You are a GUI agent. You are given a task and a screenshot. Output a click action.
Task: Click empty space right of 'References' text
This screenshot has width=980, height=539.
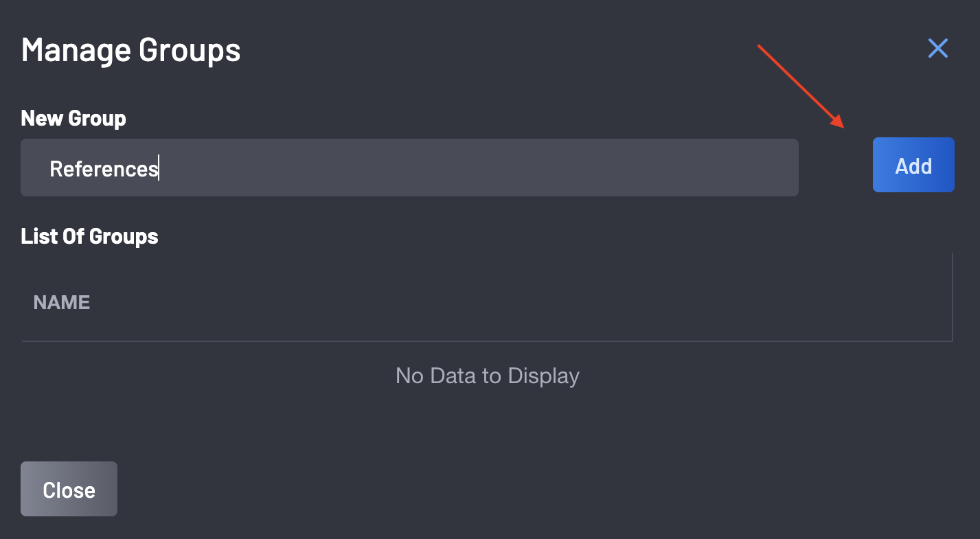click(x=481, y=168)
